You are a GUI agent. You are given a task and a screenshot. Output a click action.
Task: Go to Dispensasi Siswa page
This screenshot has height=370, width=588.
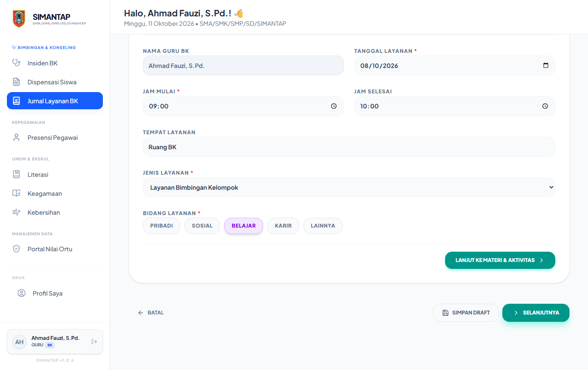click(55, 82)
